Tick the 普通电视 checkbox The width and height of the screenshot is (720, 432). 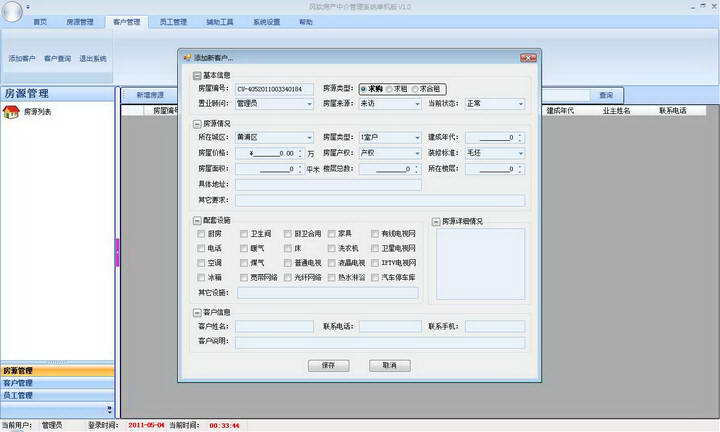coord(287,263)
